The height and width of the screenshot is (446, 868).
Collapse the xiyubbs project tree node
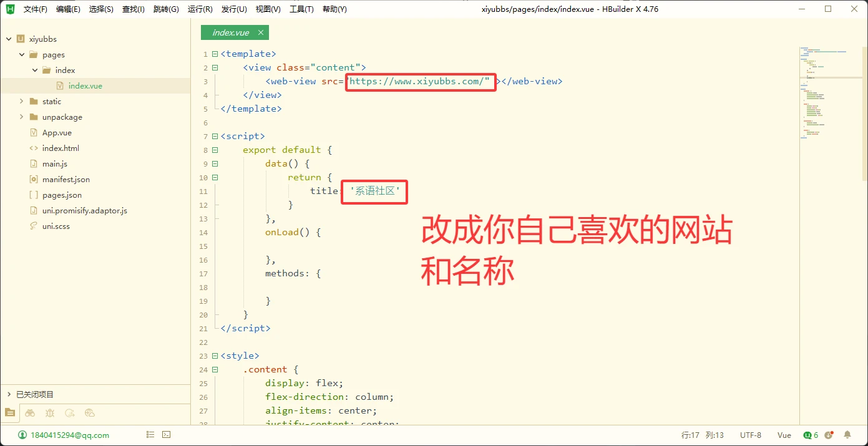(8, 39)
